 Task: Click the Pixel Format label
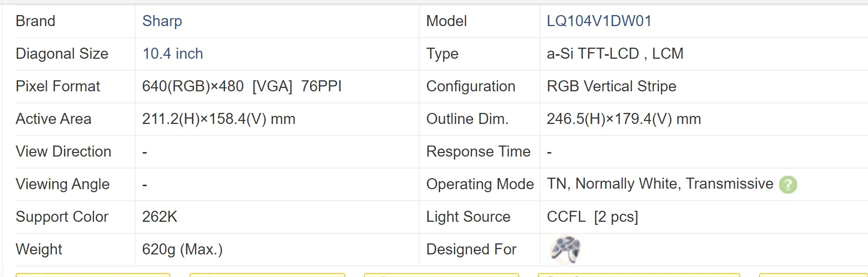pyautogui.click(x=58, y=86)
